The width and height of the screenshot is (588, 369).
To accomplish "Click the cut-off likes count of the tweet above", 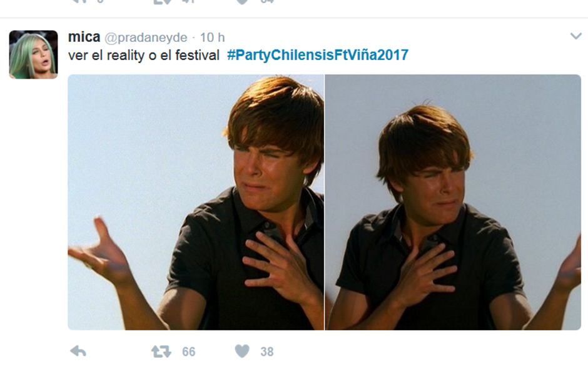I will [x=267, y=1].
